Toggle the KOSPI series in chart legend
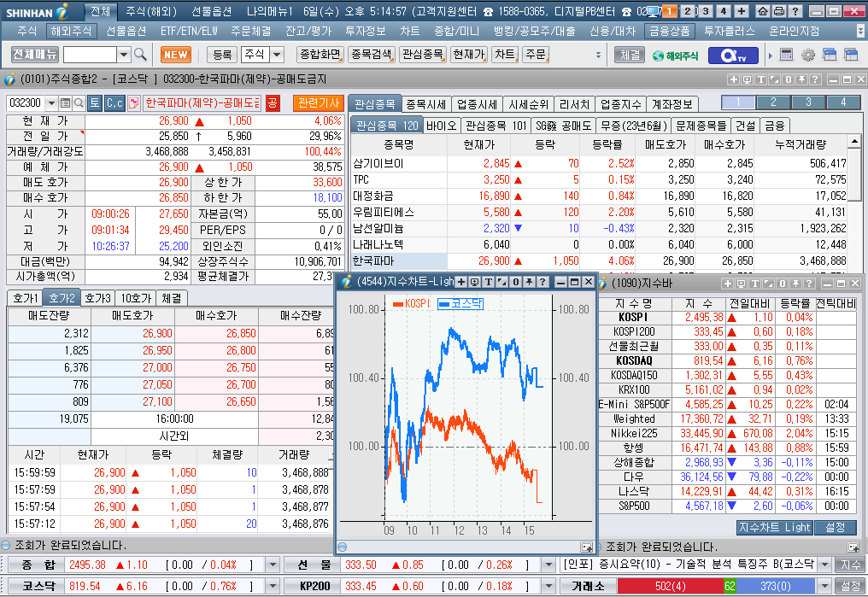This screenshot has width=868, height=597. click(x=411, y=304)
